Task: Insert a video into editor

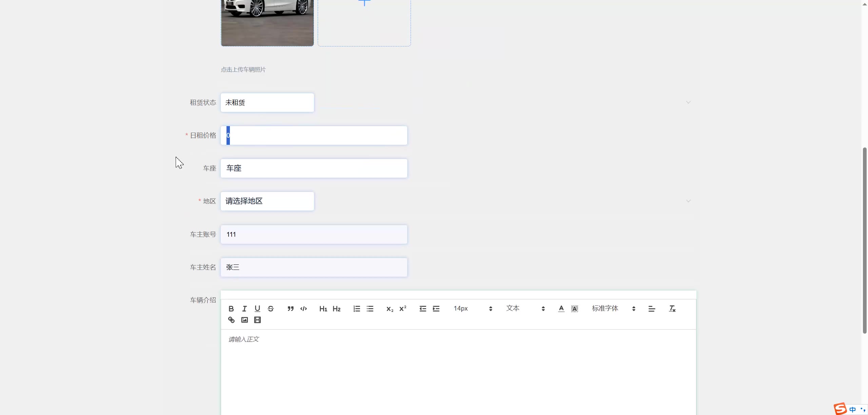Action: pos(257,320)
